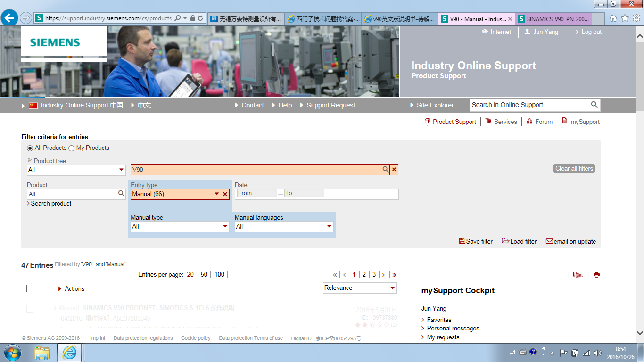Click the red print icon
Screen dimensions: 644x362
596,275
